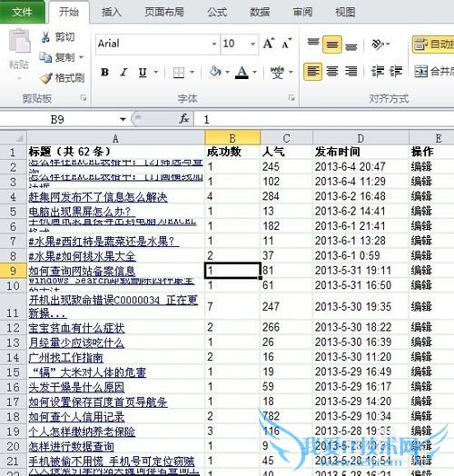Switch to the 页面布局 tab

pyautogui.click(x=164, y=12)
